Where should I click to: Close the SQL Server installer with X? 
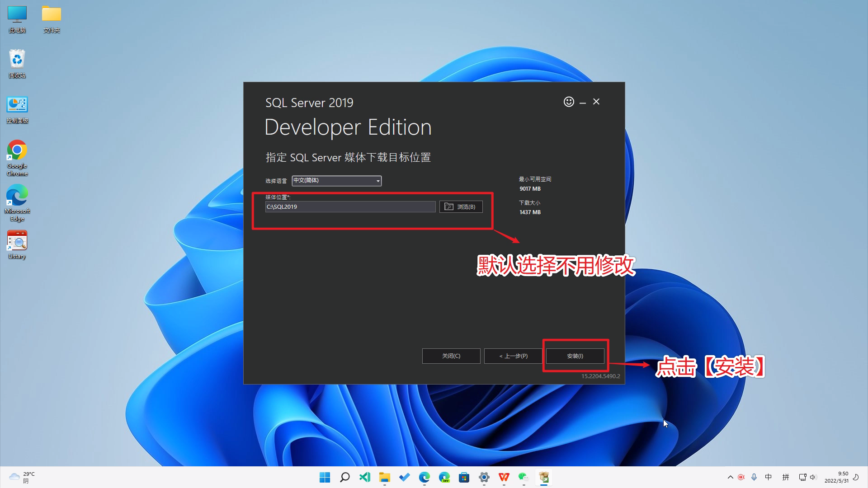click(x=596, y=102)
